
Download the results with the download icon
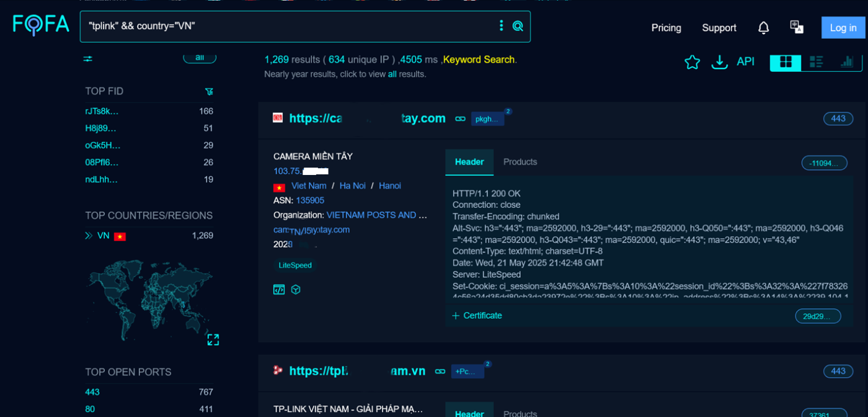click(x=719, y=62)
